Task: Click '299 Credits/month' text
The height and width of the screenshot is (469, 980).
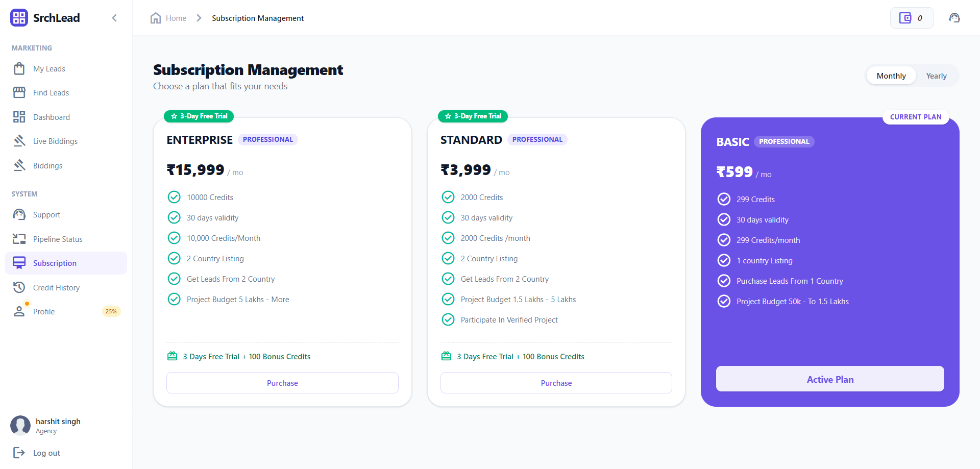Action: coord(768,240)
